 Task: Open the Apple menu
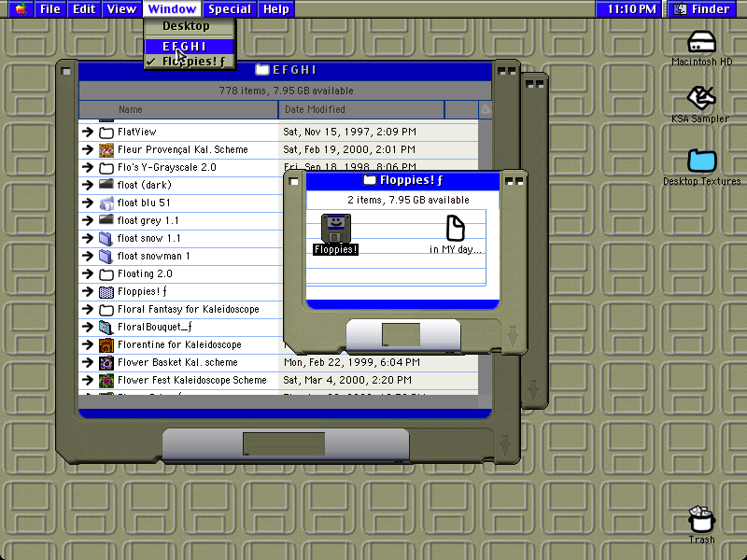21,8
